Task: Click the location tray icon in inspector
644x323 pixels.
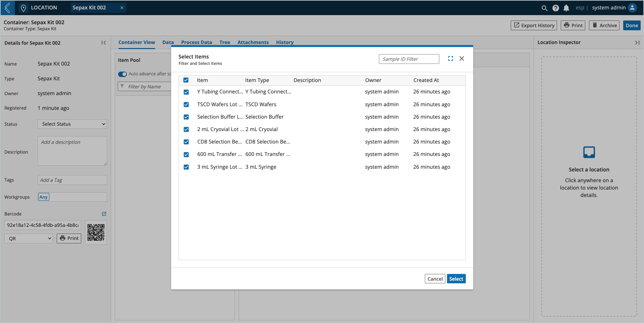Action: [x=589, y=152]
